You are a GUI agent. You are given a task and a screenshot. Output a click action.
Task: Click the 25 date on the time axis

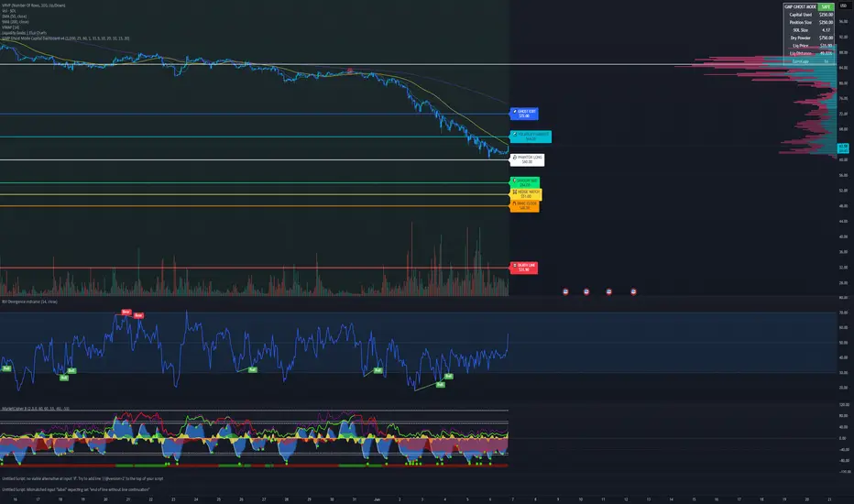click(x=218, y=499)
